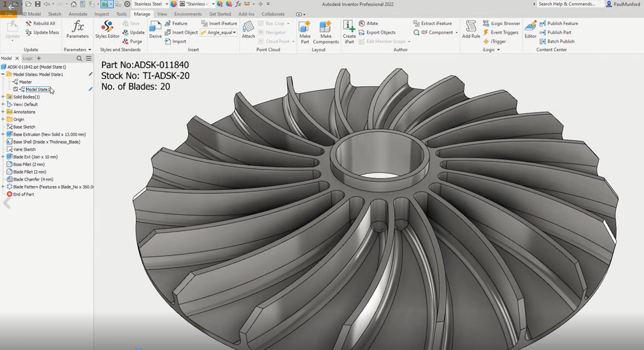The height and width of the screenshot is (350, 644).
Task: Click the Derive tool
Action: pos(155,30)
